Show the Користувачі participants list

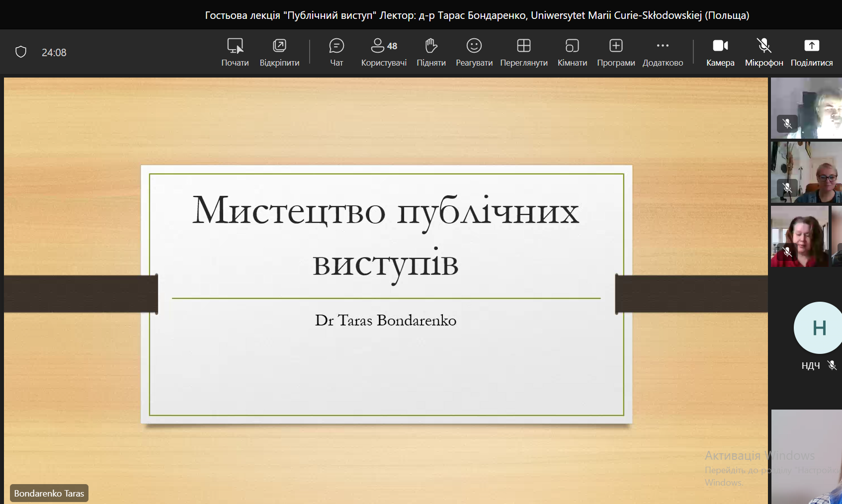[x=384, y=52]
